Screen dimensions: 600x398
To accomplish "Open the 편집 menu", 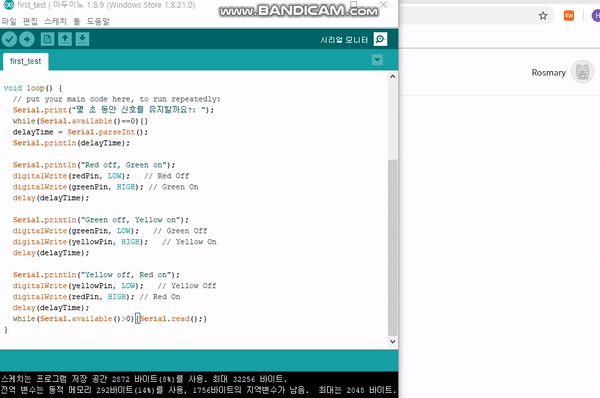I will (x=30, y=21).
